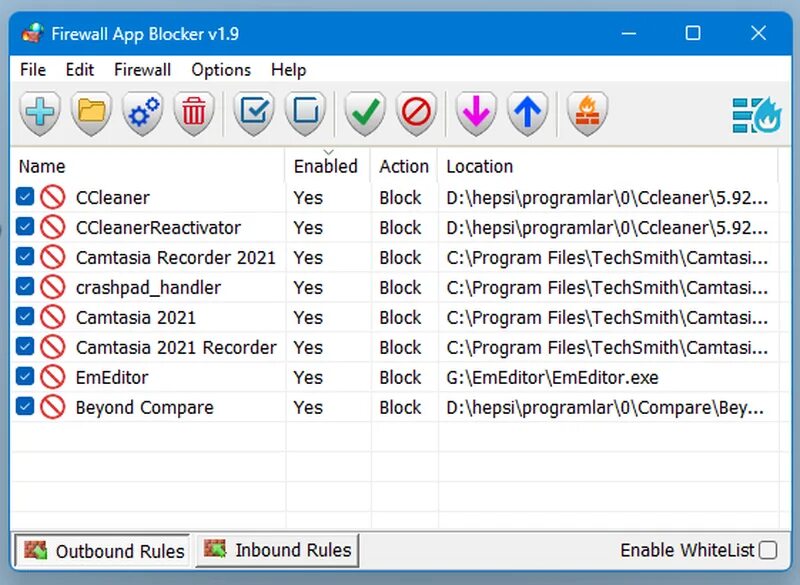
Task: Select the Camtasia Recorder 2021 rule name
Action: (176, 258)
